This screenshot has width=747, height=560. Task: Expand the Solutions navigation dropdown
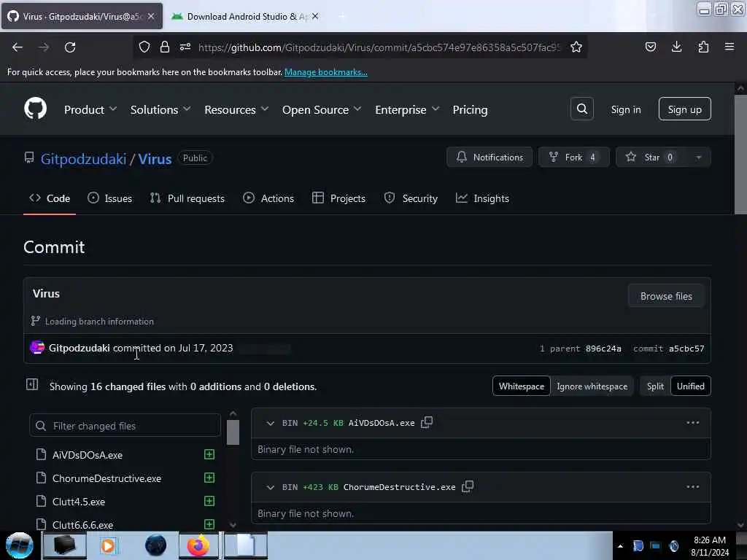point(160,109)
